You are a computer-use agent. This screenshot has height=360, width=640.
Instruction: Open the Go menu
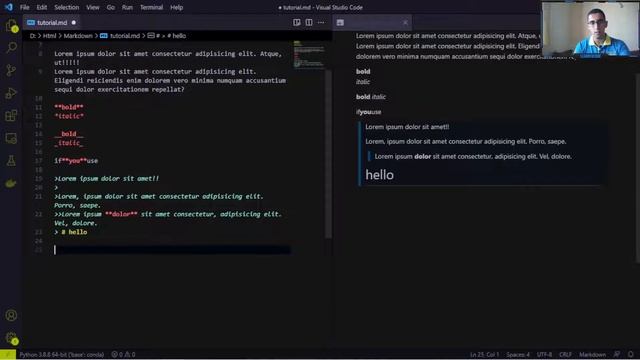(x=111, y=7)
